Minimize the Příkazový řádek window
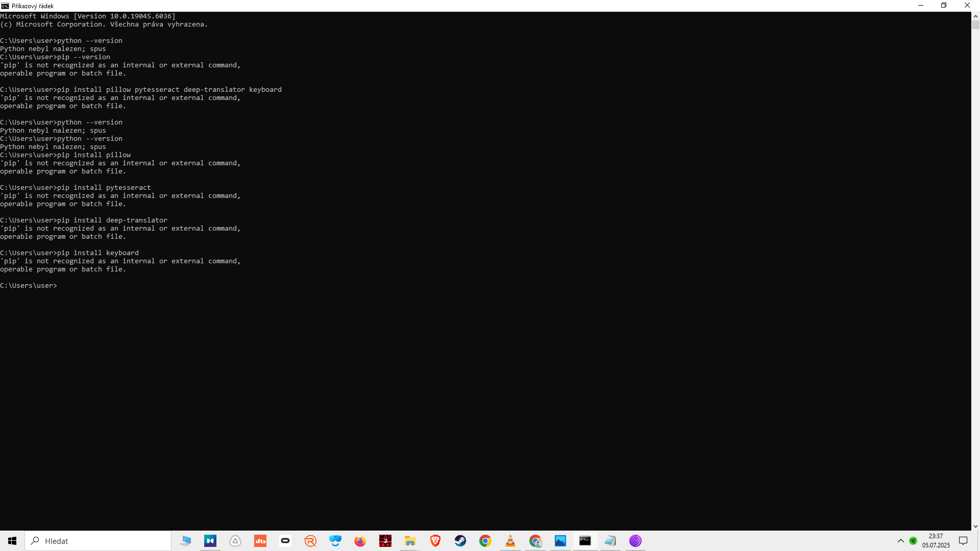The width and height of the screenshot is (980, 551). coord(921,6)
